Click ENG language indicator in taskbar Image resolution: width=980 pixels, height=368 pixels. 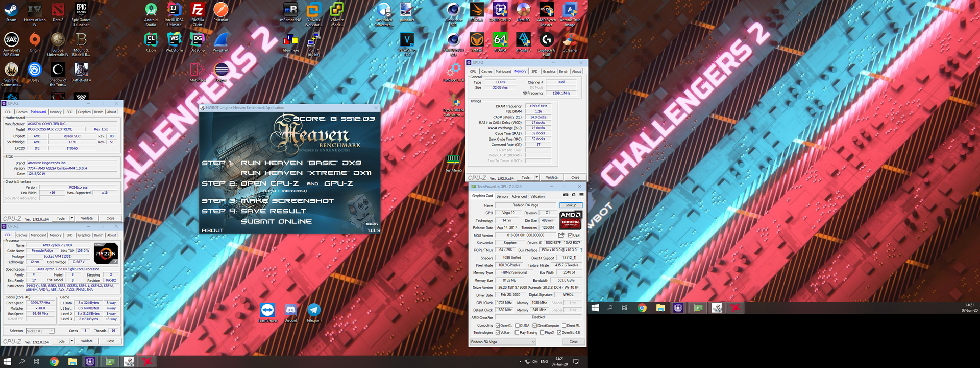(x=544, y=362)
